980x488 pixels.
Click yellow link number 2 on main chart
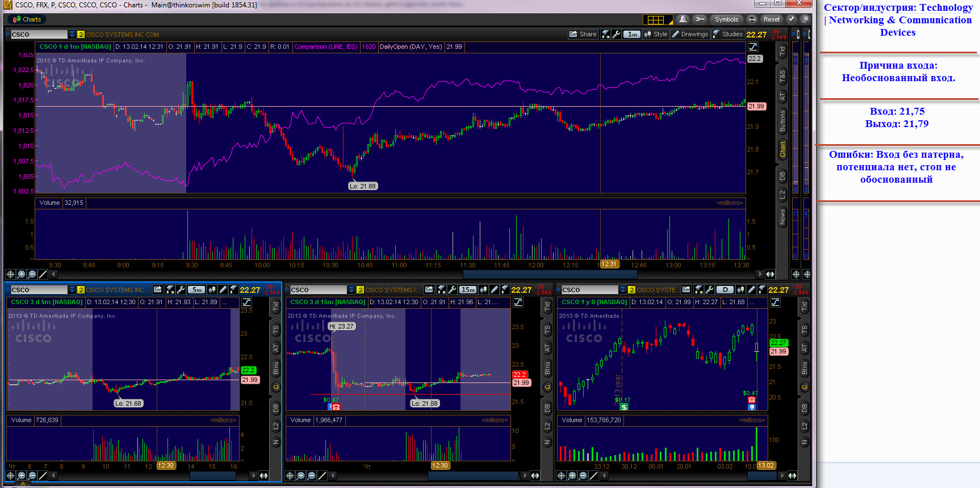click(x=81, y=35)
